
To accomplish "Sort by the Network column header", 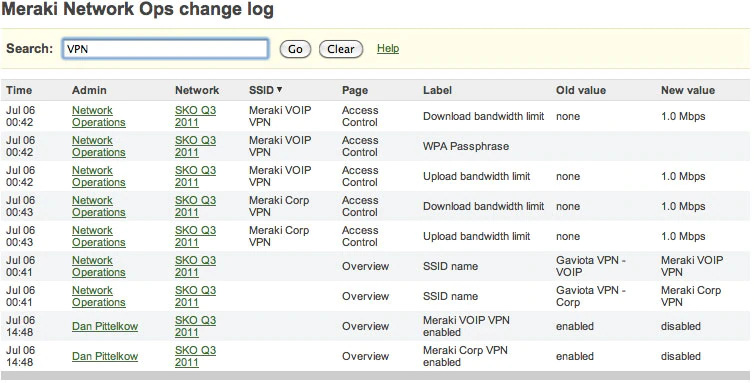I will pos(197,90).
